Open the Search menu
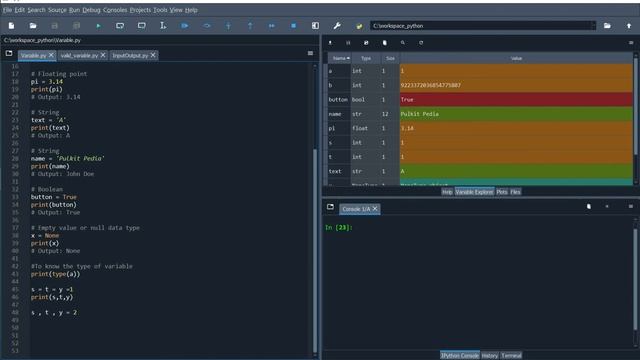Screen dimensions: 640x360 (36, 10)
